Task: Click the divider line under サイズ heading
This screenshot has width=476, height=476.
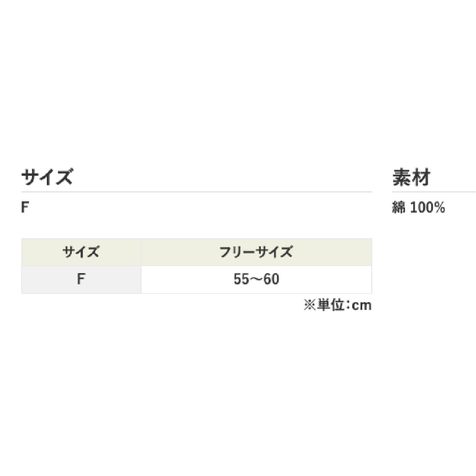Action: 197,192
